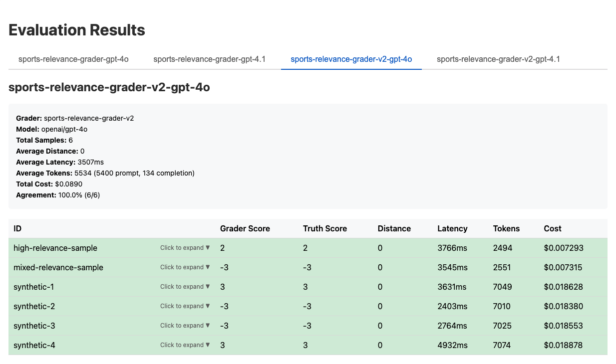
Task: Click to expand synthetic-2 details
Action: click(185, 306)
